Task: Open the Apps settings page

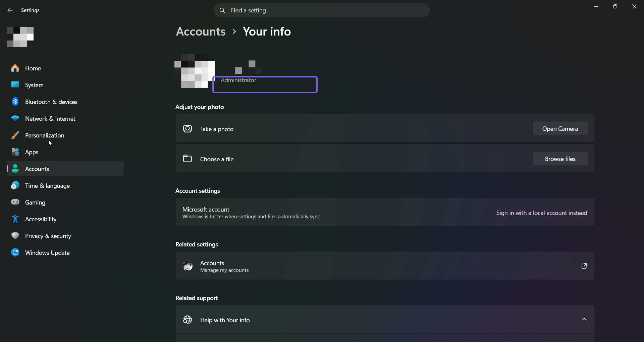Action: click(x=65, y=152)
